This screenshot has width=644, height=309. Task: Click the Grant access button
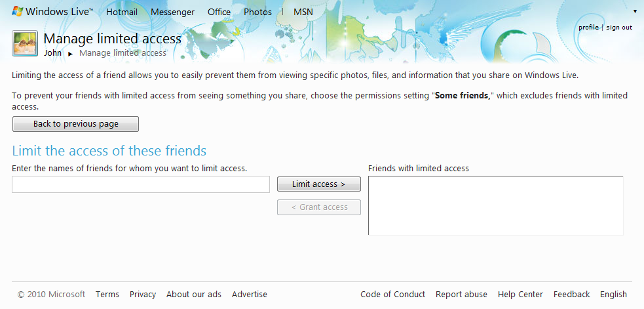point(318,207)
